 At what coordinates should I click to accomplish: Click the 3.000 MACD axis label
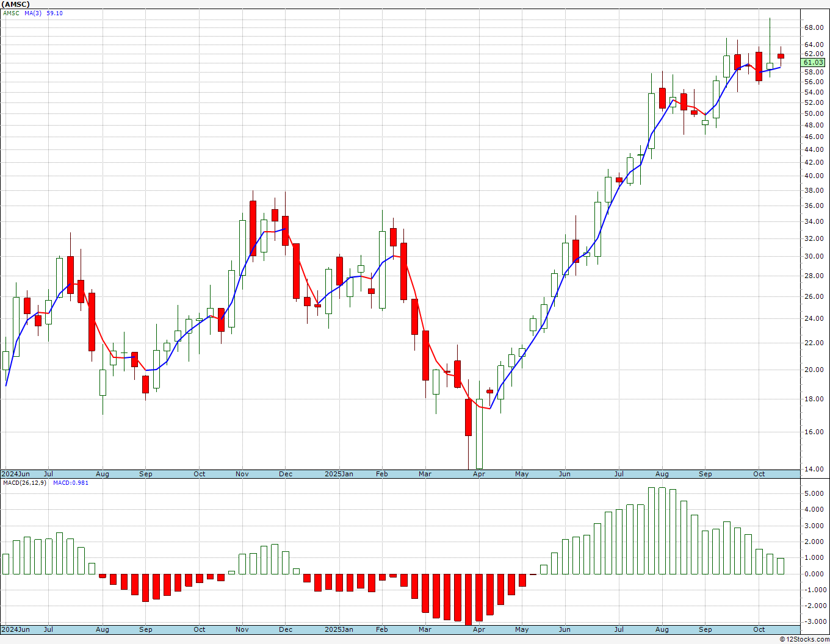pos(815,526)
